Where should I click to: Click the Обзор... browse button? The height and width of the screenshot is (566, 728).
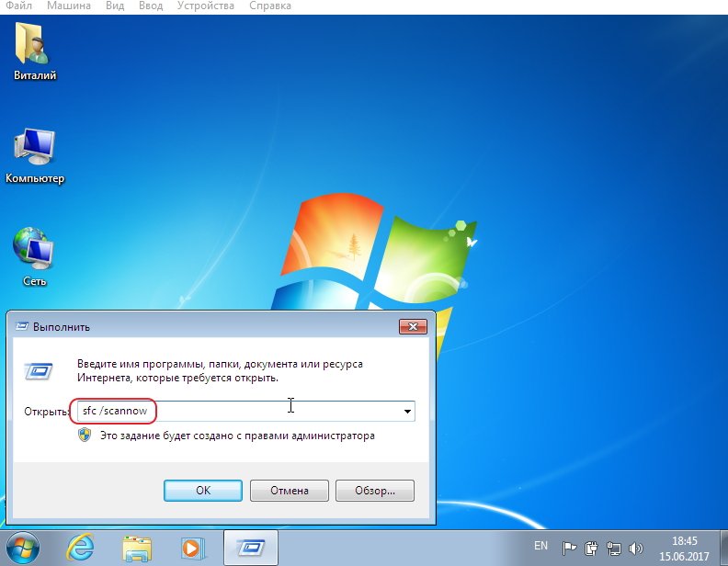374,491
